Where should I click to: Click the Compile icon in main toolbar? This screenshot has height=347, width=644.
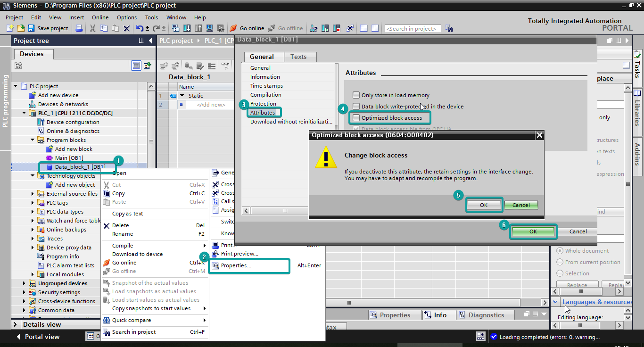175,28
